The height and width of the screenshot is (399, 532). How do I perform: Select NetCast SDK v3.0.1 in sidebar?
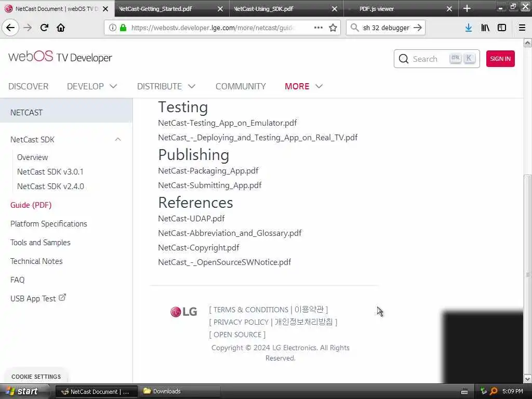point(50,172)
